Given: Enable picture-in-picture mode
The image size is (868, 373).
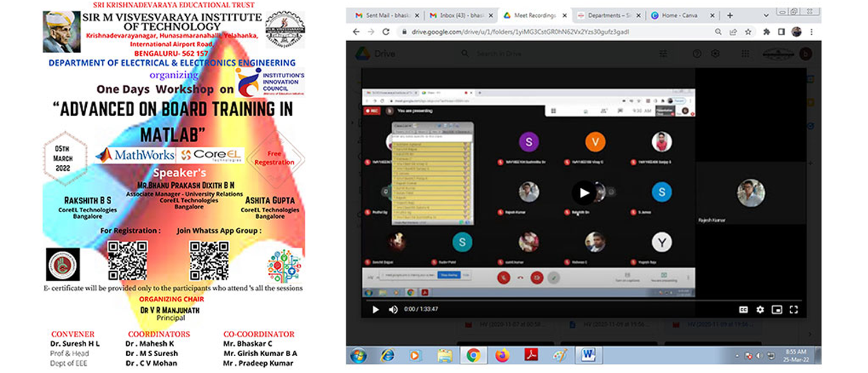Looking at the screenshot, I should point(777,309).
